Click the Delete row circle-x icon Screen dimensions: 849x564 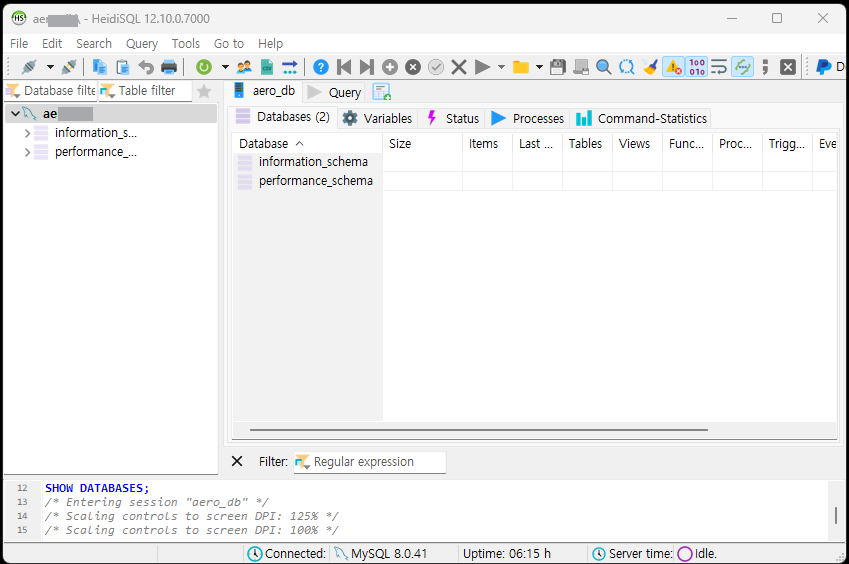[413, 67]
